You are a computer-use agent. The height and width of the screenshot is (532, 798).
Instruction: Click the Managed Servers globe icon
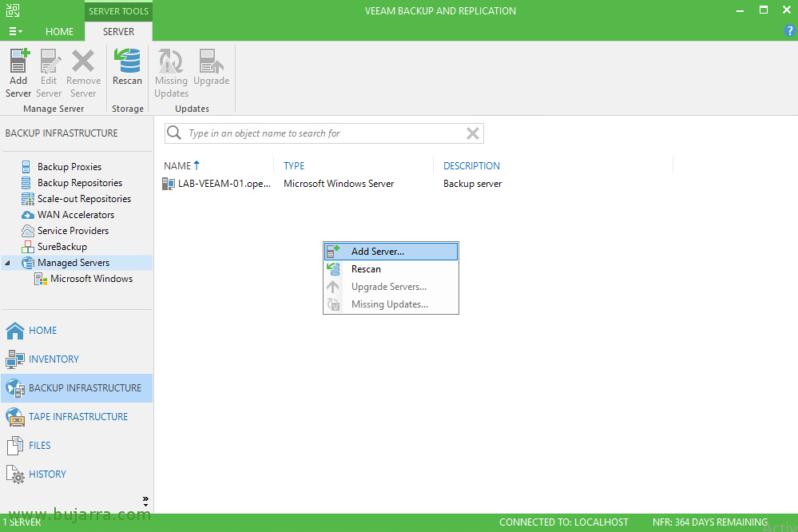pyautogui.click(x=27, y=263)
